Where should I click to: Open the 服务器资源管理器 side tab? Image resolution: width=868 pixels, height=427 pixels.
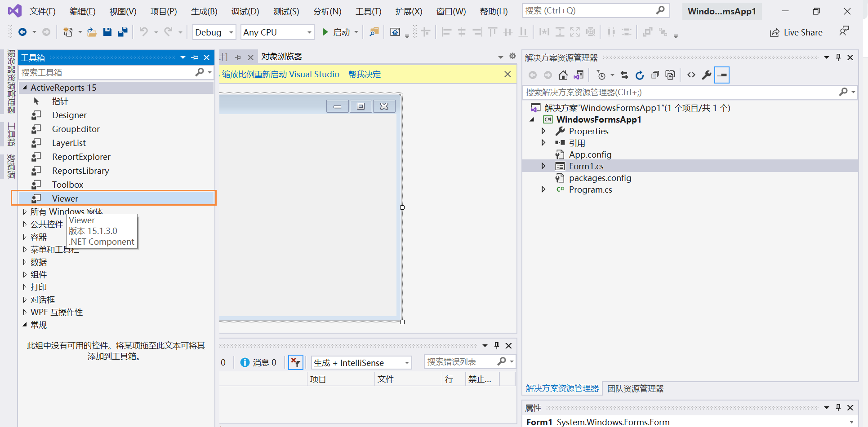point(11,81)
